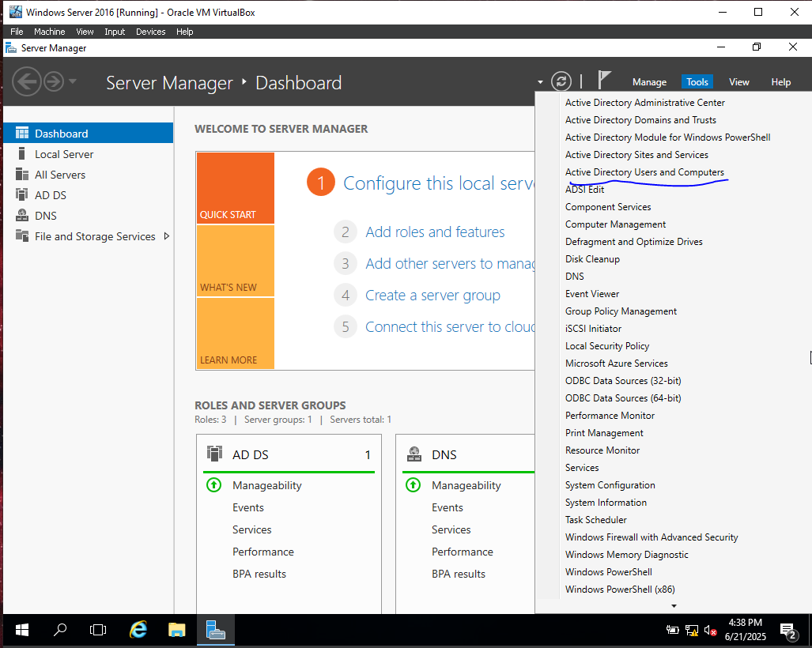Select Dashboard in the sidebar

(88, 133)
